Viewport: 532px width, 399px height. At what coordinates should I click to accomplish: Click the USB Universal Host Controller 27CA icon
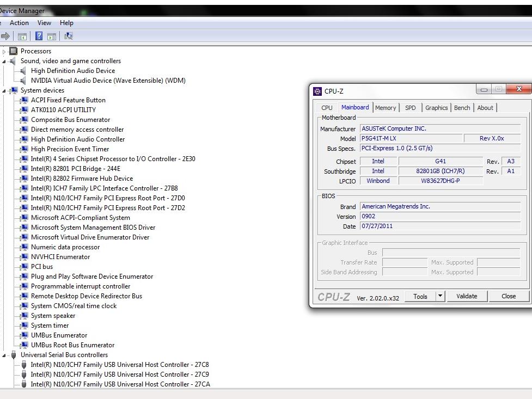pos(24,384)
